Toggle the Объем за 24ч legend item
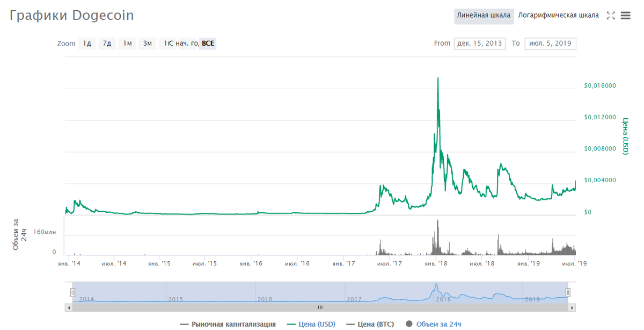Image resolution: width=644 pixels, height=330 pixels. (434, 324)
